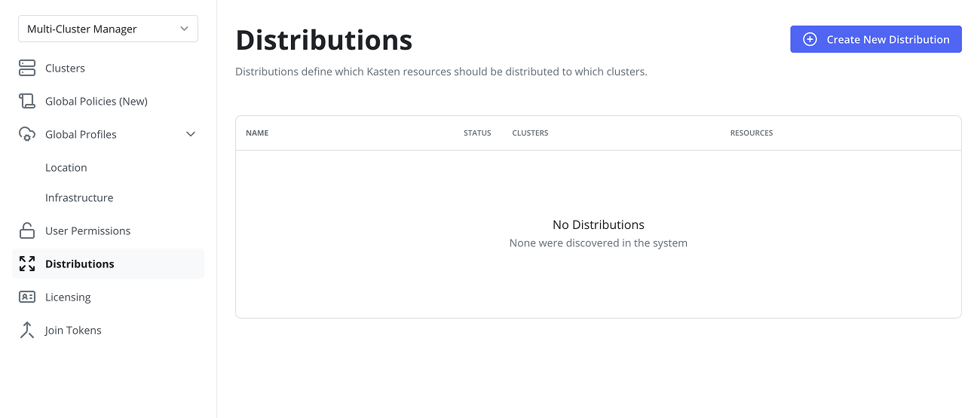Click the dropdown arrow in the Multi-Cluster Manager selector
Image resolution: width=980 pixels, height=418 pixels.
pos(185,29)
